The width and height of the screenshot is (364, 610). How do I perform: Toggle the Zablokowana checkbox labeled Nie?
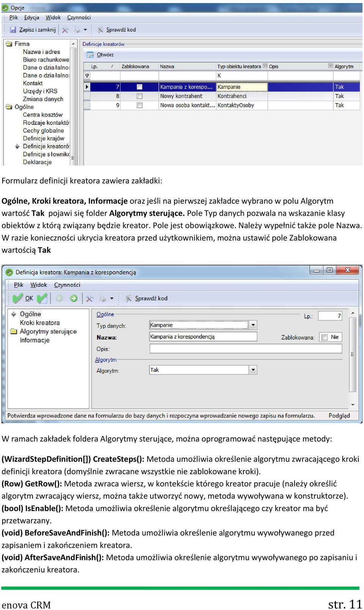[x=325, y=337]
